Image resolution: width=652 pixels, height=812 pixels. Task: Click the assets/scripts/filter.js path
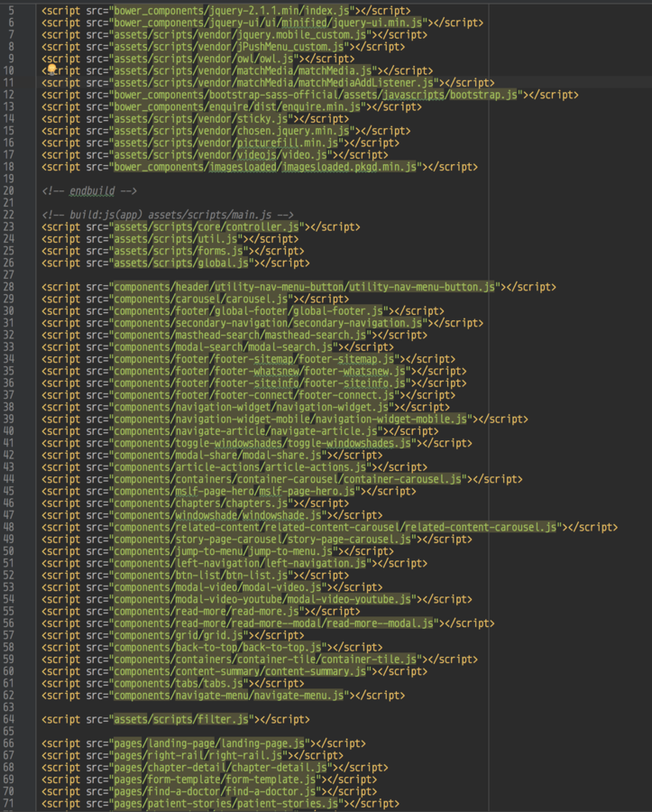tap(181, 719)
